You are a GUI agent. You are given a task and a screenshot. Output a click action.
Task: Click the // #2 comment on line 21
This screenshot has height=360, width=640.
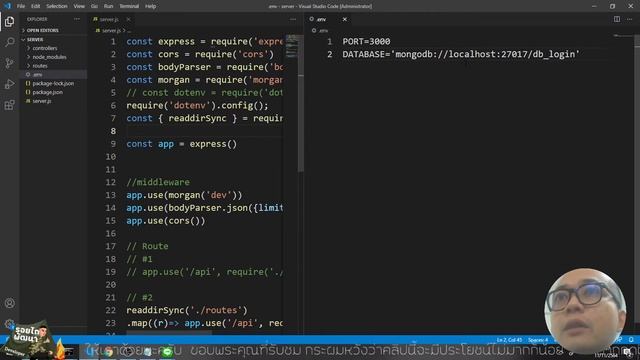pyautogui.click(x=139, y=298)
